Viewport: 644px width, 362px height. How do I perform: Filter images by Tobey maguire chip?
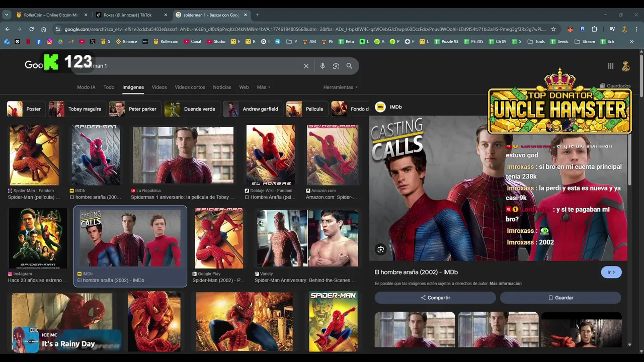tap(77, 109)
